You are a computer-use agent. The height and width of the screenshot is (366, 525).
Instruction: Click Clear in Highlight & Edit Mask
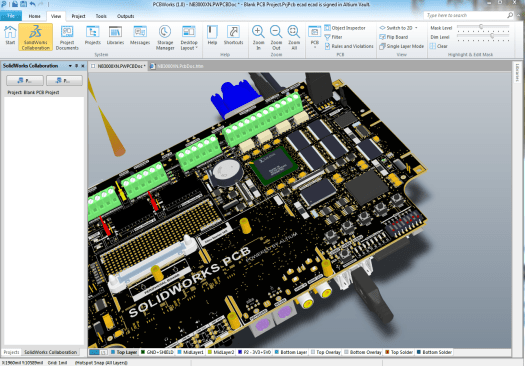click(x=439, y=46)
